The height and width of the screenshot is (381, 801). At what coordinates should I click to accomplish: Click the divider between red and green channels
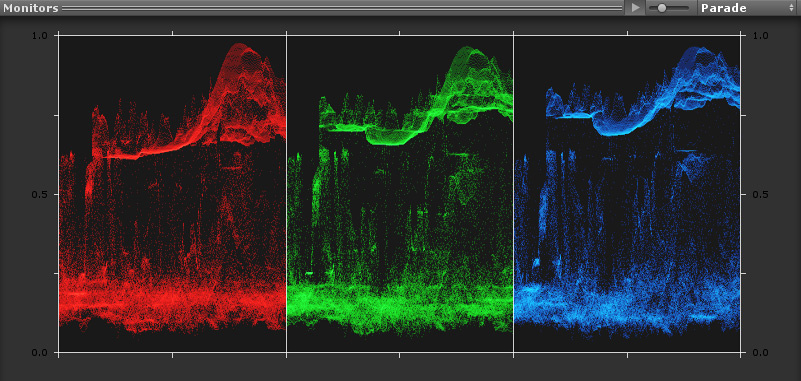pos(286,194)
